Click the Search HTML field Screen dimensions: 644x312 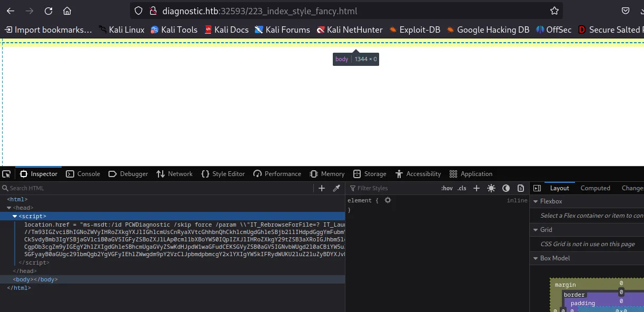(158, 188)
